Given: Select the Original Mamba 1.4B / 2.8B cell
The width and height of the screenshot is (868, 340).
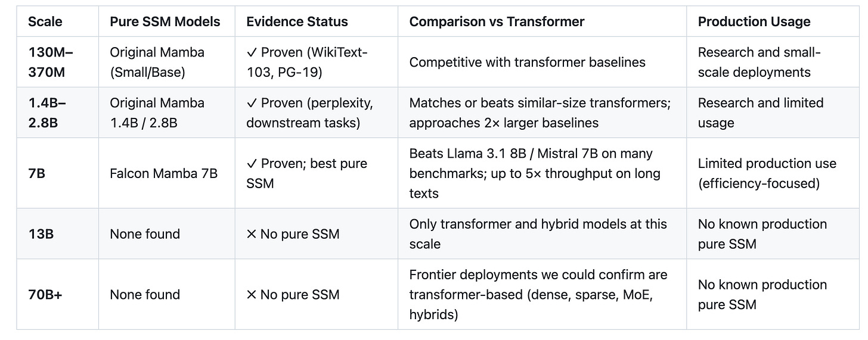Looking at the screenshot, I should 157,113.
